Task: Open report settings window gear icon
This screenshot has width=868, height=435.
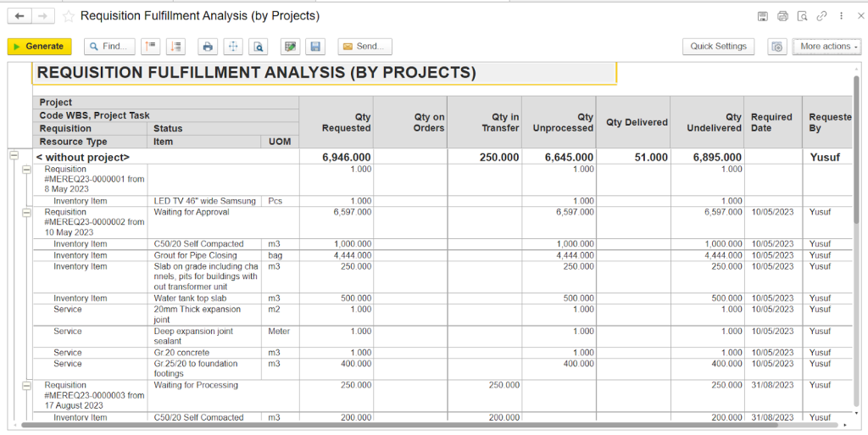Action: (x=777, y=47)
